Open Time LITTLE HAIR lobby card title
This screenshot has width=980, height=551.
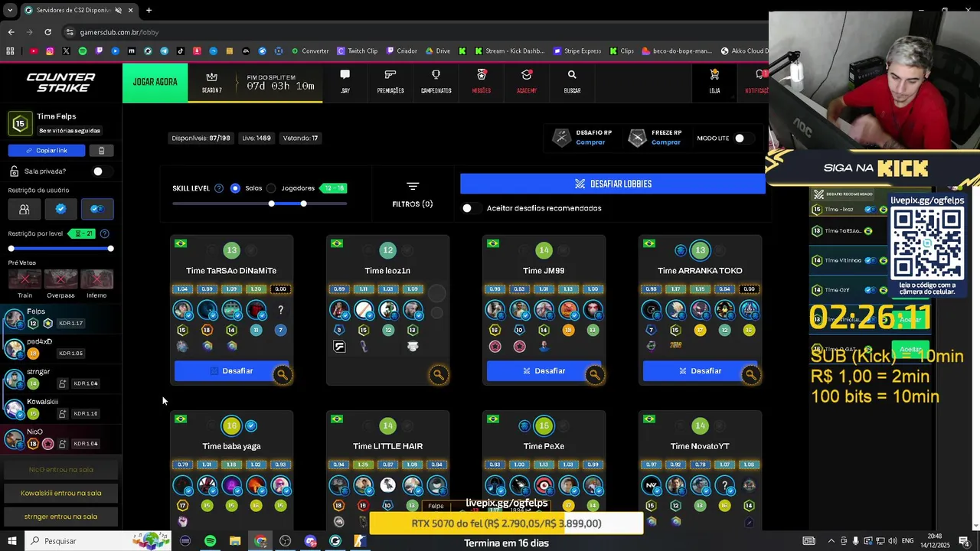[x=387, y=446]
